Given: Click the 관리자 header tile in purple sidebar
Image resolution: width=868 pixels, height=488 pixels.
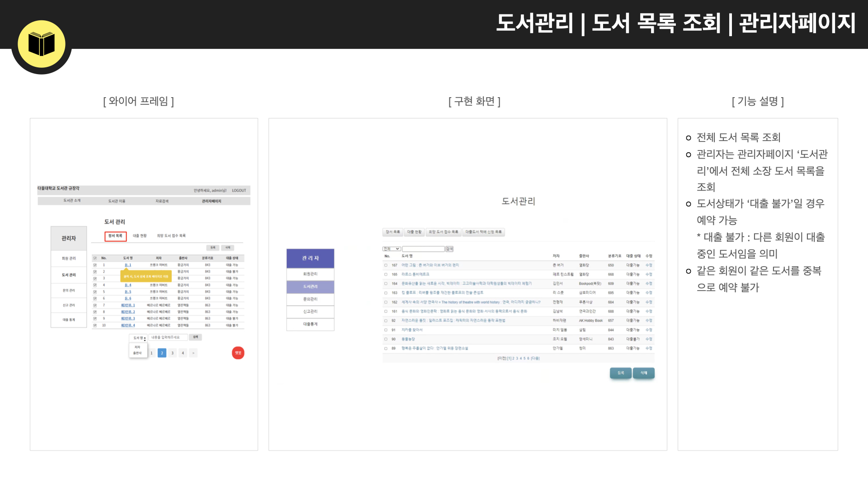Looking at the screenshot, I should point(310,258).
